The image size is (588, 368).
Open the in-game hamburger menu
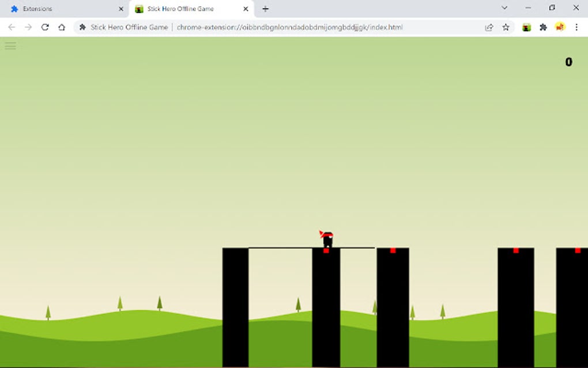tap(10, 46)
